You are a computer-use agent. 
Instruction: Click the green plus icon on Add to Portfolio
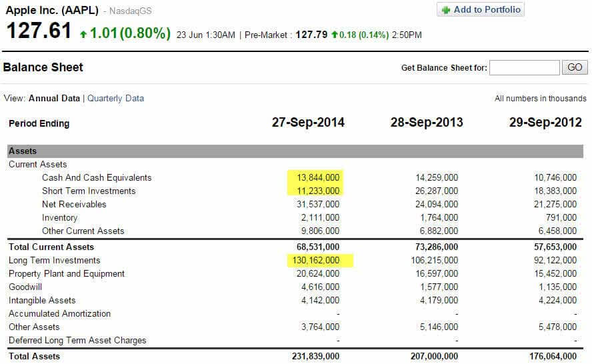pos(446,10)
